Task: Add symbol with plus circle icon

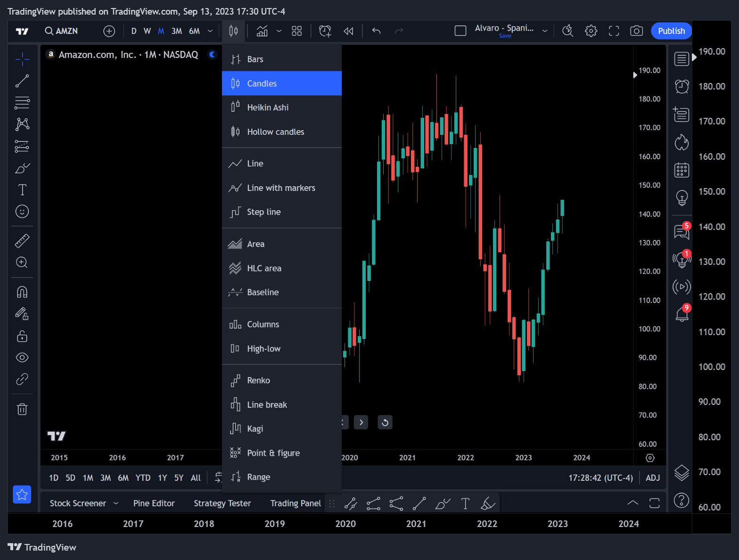Action: click(109, 31)
